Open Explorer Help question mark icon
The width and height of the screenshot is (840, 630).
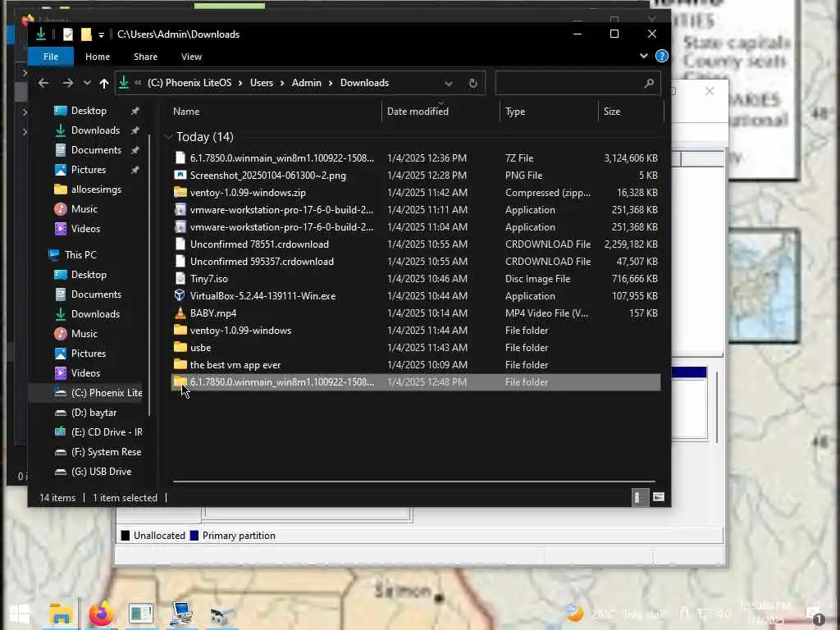pos(662,57)
